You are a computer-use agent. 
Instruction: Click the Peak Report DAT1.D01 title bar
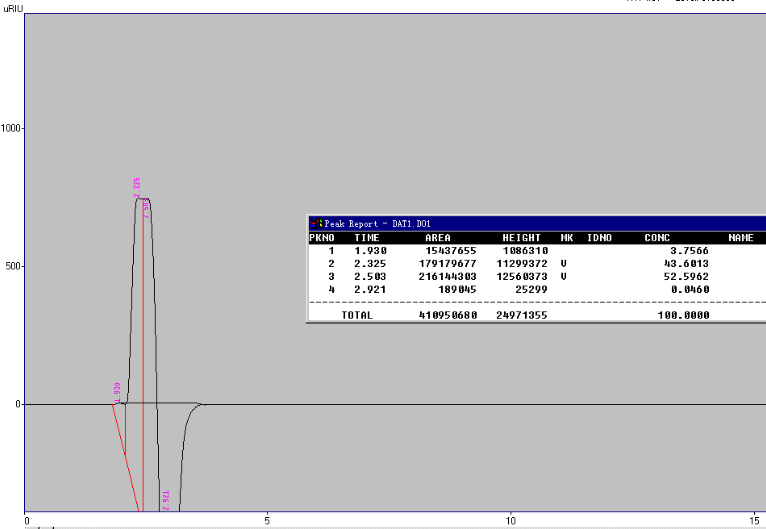coord(537,224)
